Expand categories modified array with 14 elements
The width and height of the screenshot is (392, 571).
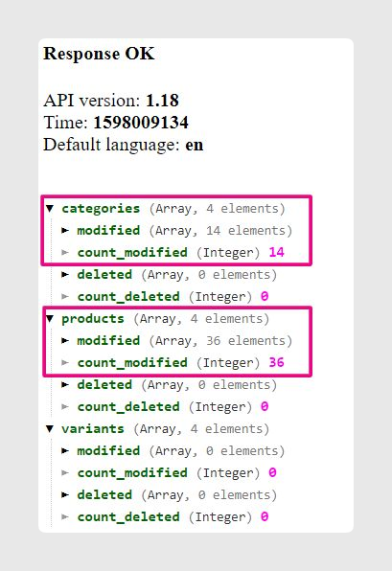65,231
